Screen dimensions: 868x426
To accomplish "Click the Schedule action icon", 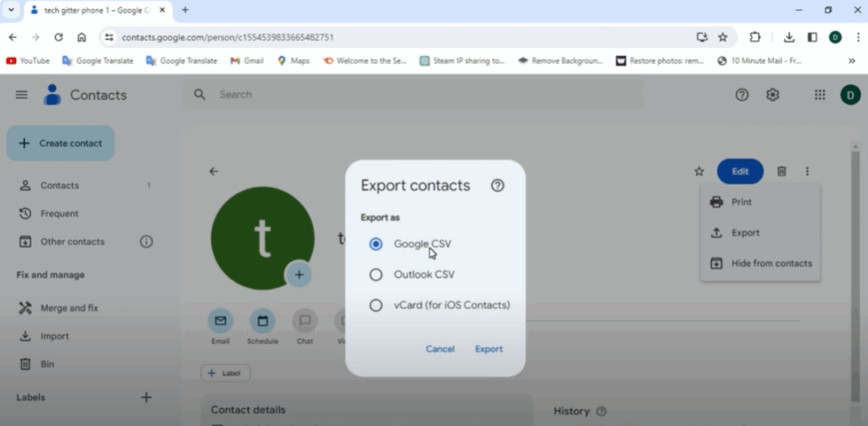I will click(263, 321).
